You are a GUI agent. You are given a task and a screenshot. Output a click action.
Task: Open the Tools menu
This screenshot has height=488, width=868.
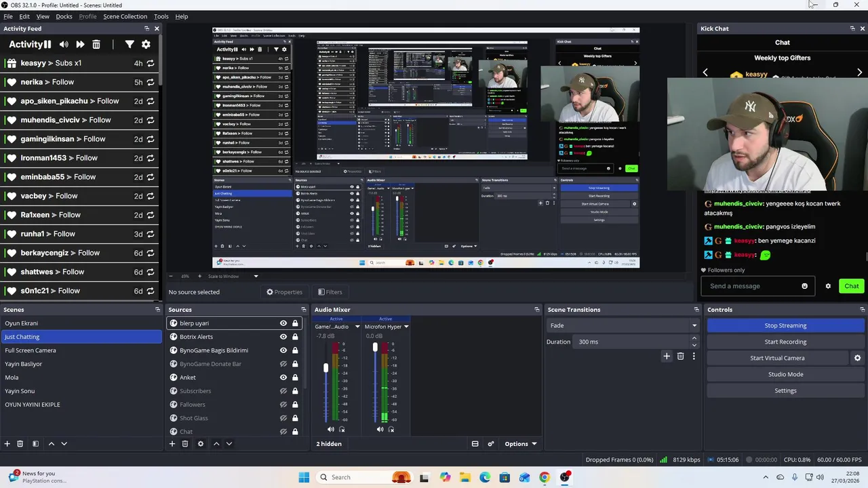point(161,16)
